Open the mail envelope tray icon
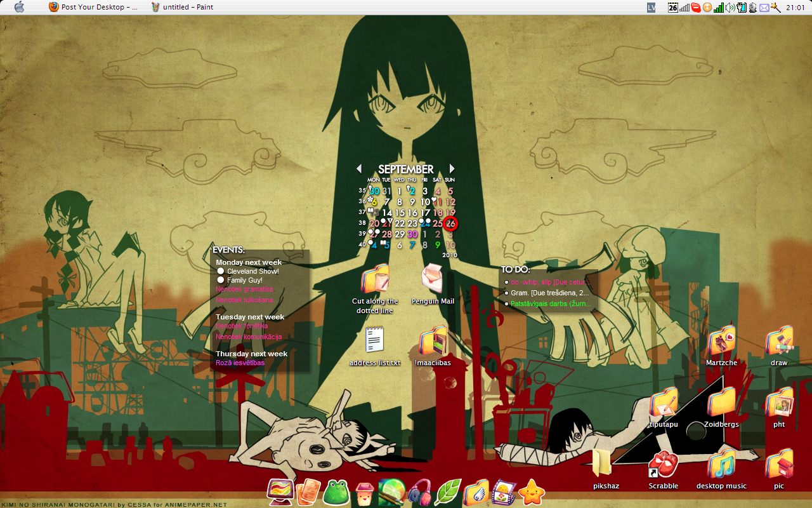Viewport: 812px width, 508px height. coord(764,8)
